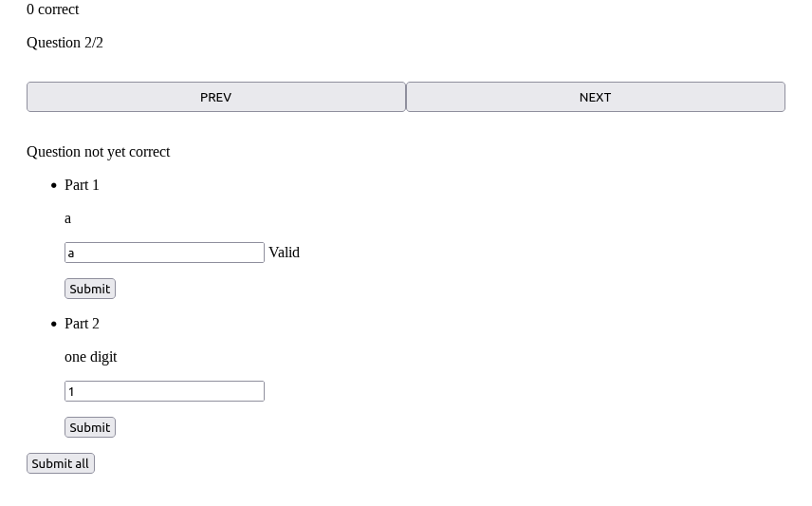Go to next question with NEXT
This screenshot has width=812, height=506.
pos(595,97)
